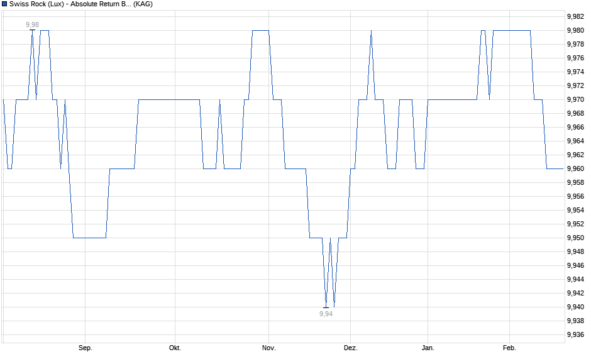Click the Dez. axis label
The height and width of the screenshot is (364, 591).
[x=350, y=346]
